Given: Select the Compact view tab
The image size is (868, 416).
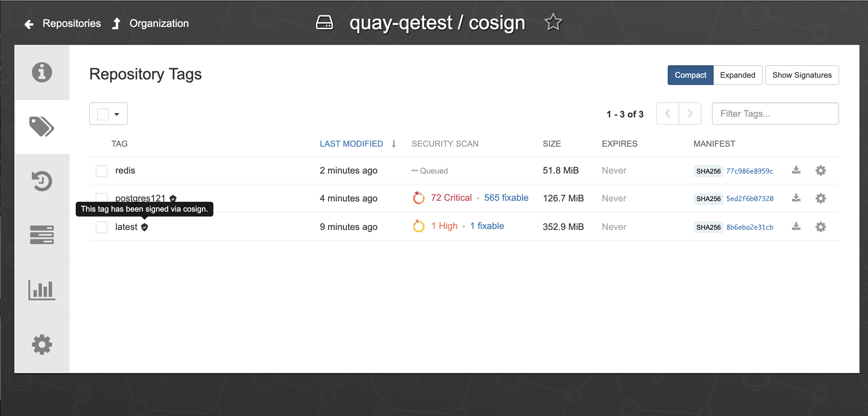Looking at the screenshot, I should [x=690, y=75].
